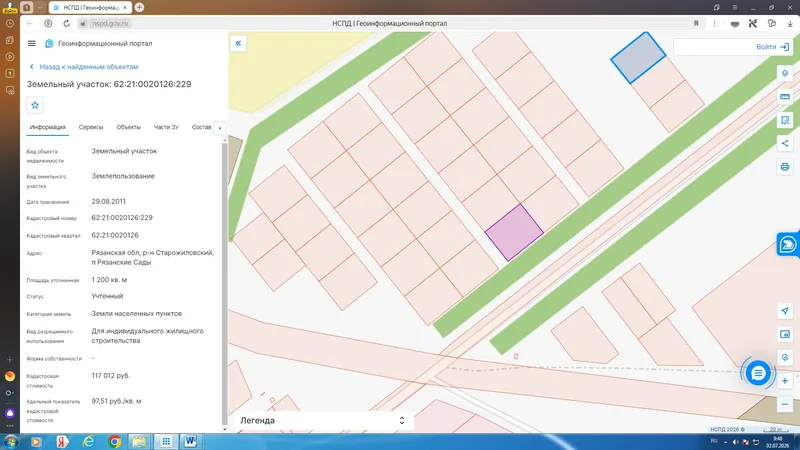The image size is (800, 450).
Task: Click the area value 1 200 кв. м
Action: [109, 280]
